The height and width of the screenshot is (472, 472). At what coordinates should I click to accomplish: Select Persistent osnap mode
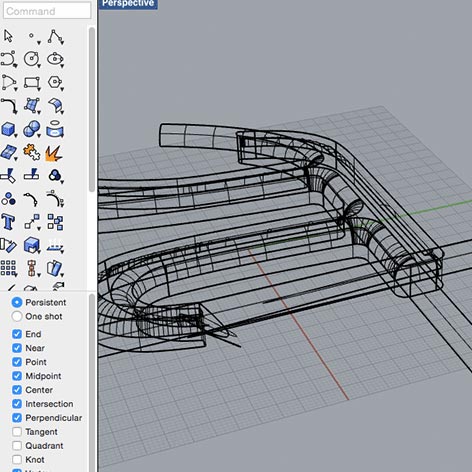click(x=17, y=302)
